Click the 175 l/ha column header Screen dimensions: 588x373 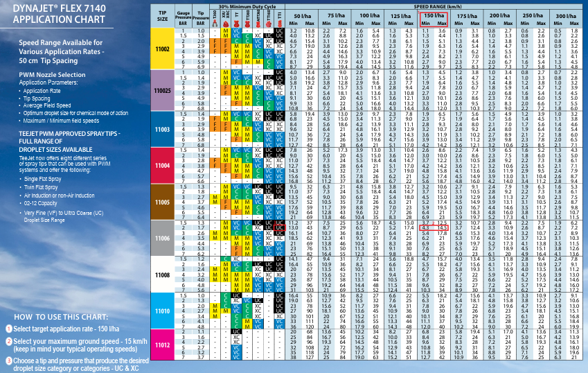[x=467, y=16]
